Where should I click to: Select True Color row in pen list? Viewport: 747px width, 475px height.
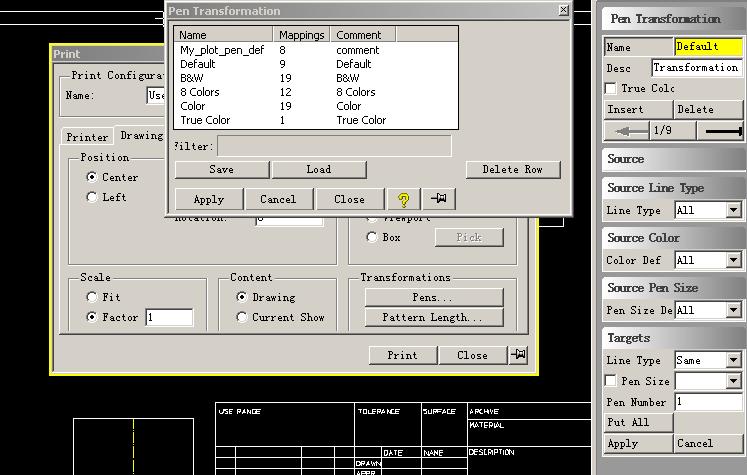click(316, 120)
